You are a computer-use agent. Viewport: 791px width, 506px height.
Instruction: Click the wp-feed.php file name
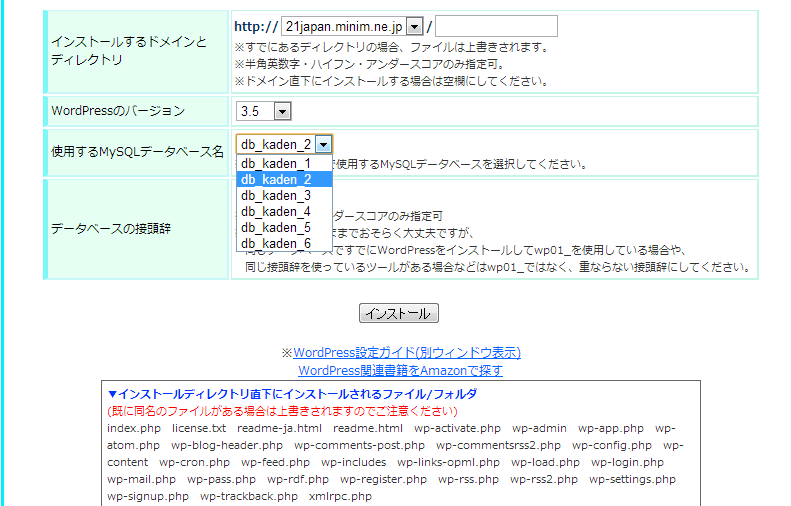(275, 463)
